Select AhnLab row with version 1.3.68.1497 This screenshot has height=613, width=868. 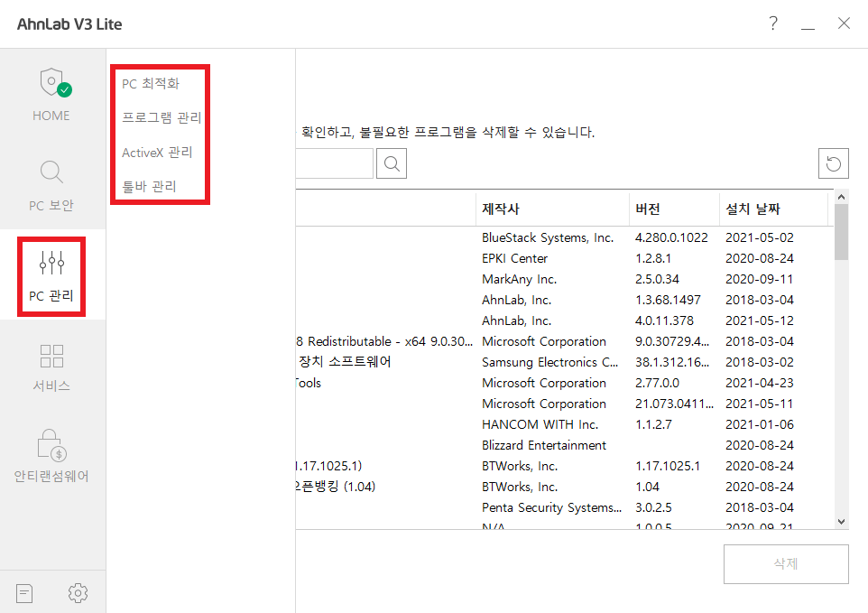click(x=565, y=300)
